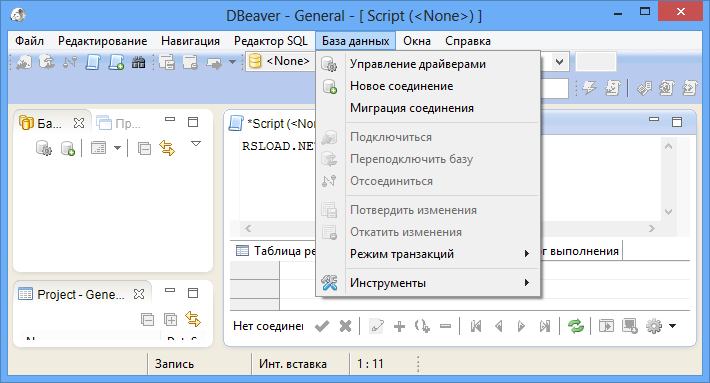
Task: Open the dropdown arrow beside the results gear
Action: (672, 326)
